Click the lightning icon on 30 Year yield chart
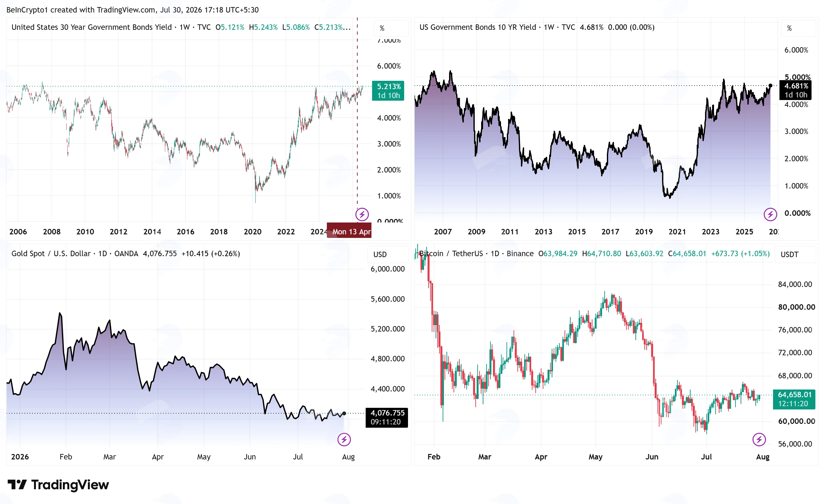 point(361,214)
